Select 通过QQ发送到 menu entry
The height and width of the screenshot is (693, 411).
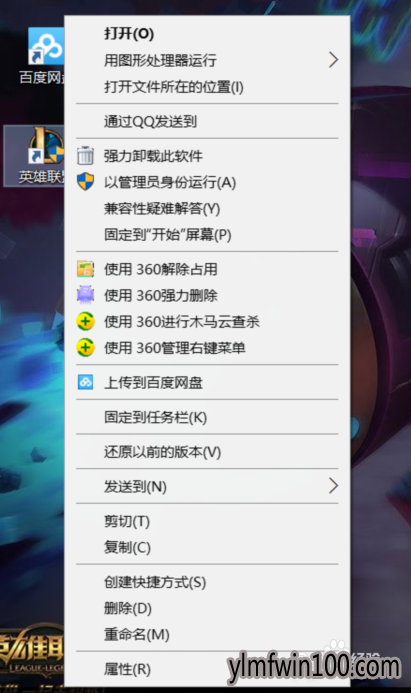click(150, 122)
